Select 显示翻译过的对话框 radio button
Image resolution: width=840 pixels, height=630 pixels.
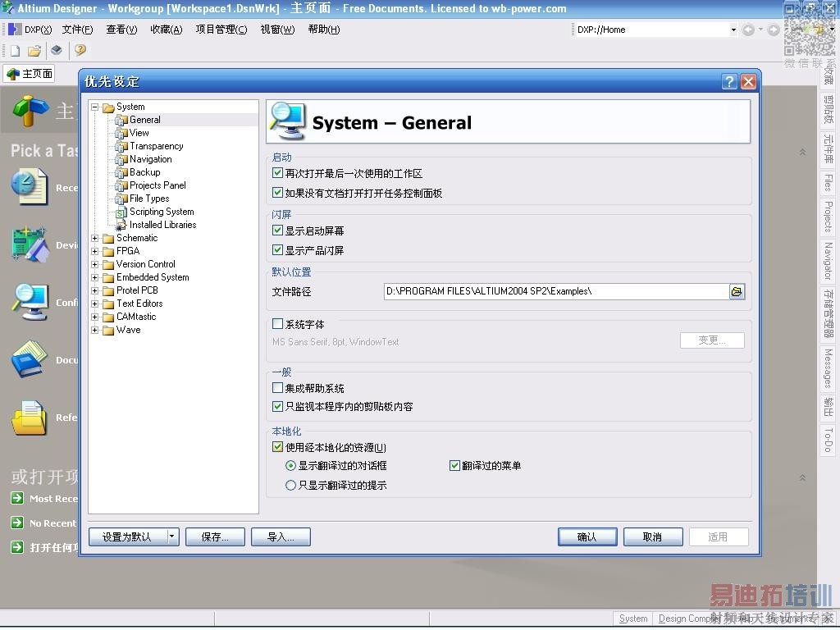[x=290, y=466]
